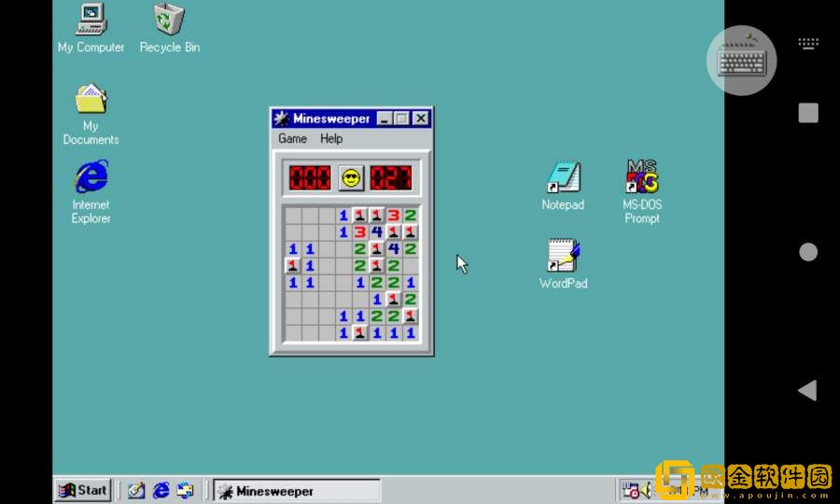Click the mine counter display showing 000
The width and height of the screenshot is (840, 504).
(310, 178)
